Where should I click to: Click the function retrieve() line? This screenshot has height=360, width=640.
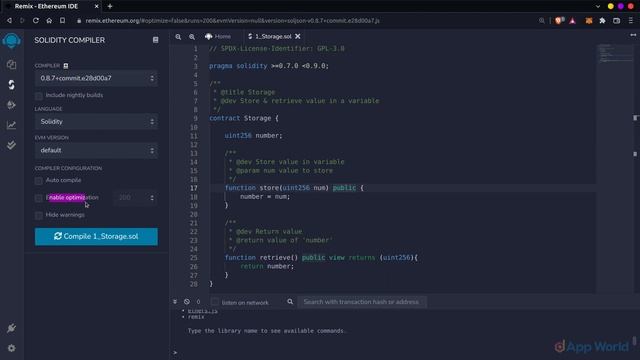point(321,258)
